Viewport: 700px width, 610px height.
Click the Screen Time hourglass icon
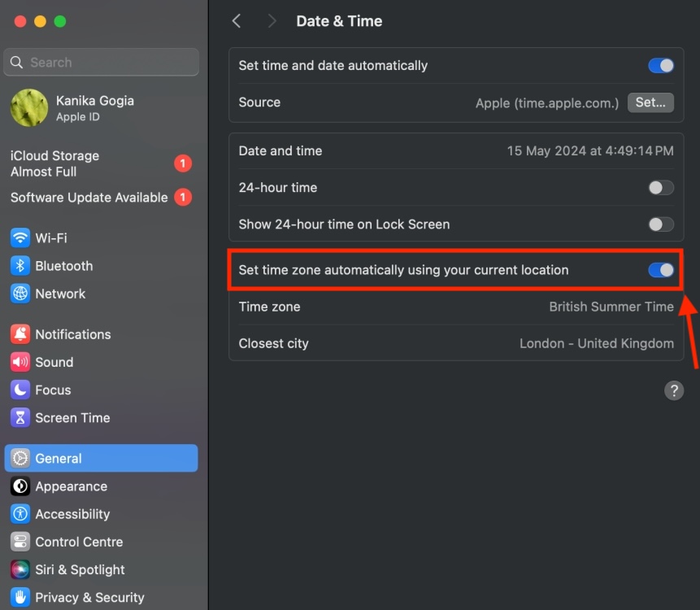coord(18,417)
